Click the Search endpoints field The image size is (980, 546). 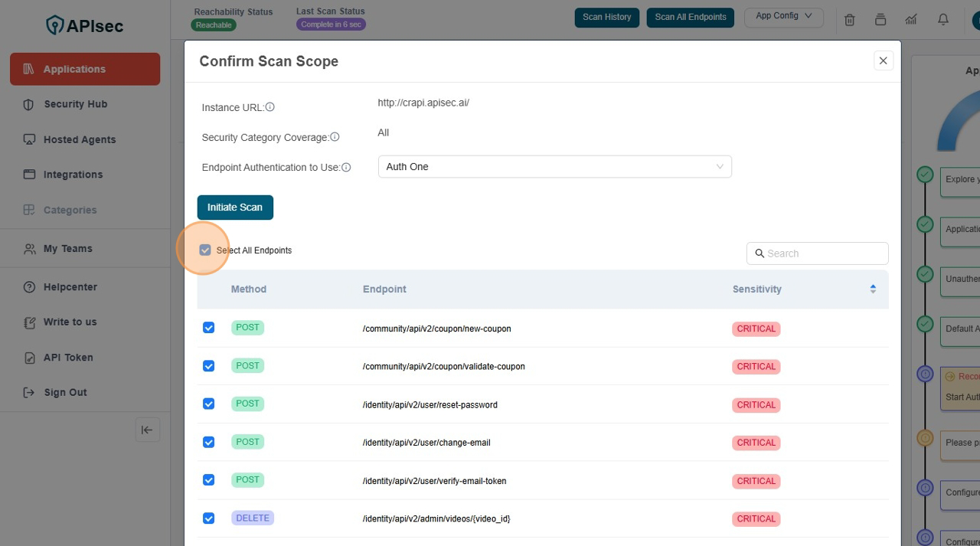(817, 253)
